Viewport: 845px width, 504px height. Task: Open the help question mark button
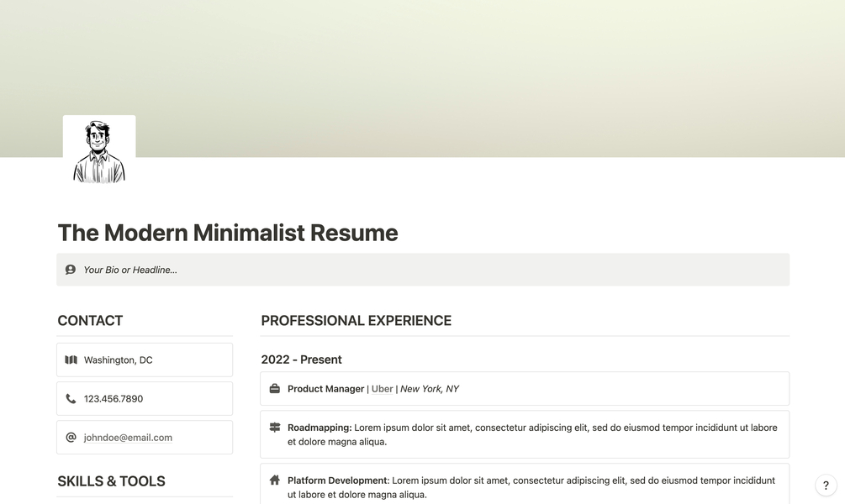pos(826,486)
